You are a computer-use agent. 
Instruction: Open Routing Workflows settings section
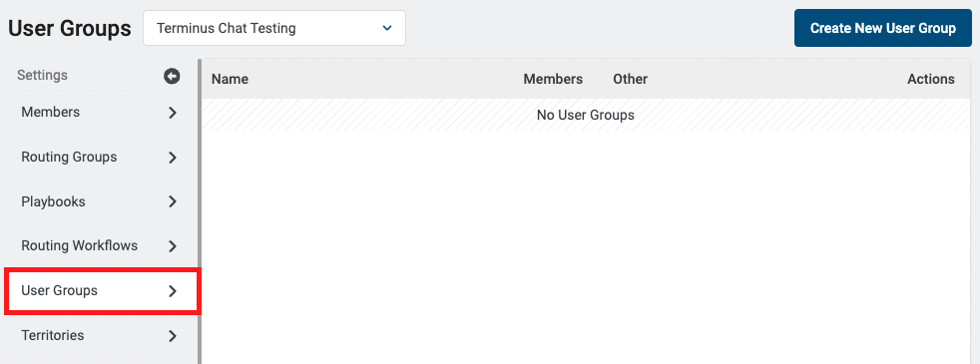(x=100, y=246)
